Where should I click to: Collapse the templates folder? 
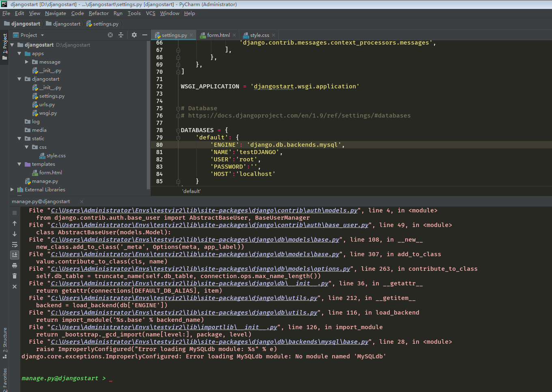click(x=19, y=164)
